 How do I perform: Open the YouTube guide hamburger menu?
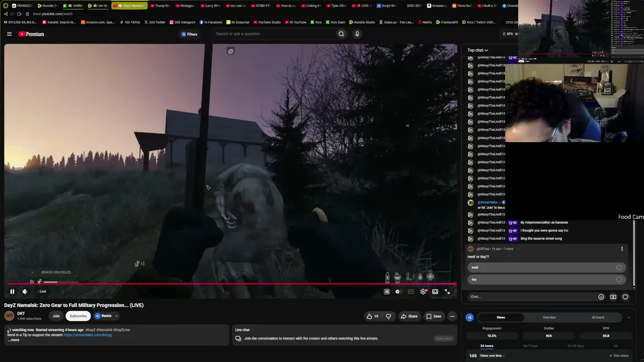click(9, 34)
